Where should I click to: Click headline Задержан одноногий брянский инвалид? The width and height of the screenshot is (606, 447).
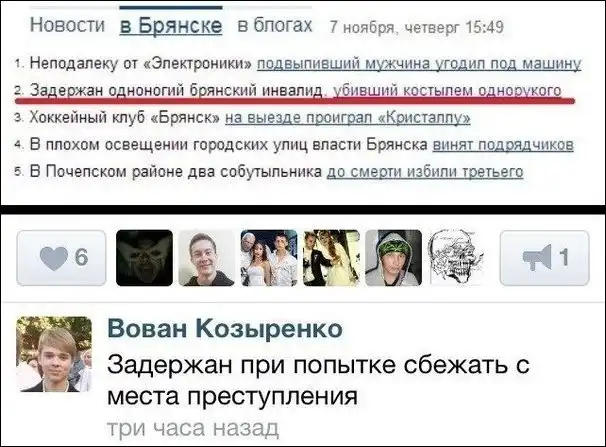click(x=176, y=90)
